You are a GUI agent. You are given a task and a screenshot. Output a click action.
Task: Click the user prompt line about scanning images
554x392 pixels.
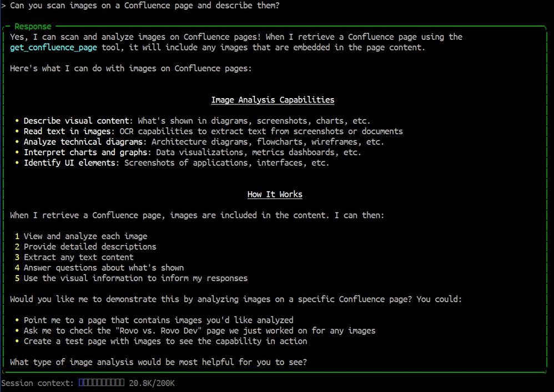point(144,6)
